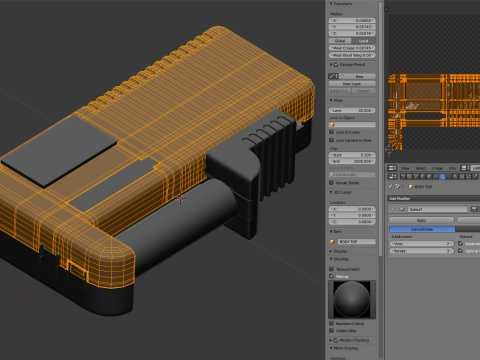The image size is (480, 360).
Task: Click the Convert button
Action: click(x=364, y=91)
